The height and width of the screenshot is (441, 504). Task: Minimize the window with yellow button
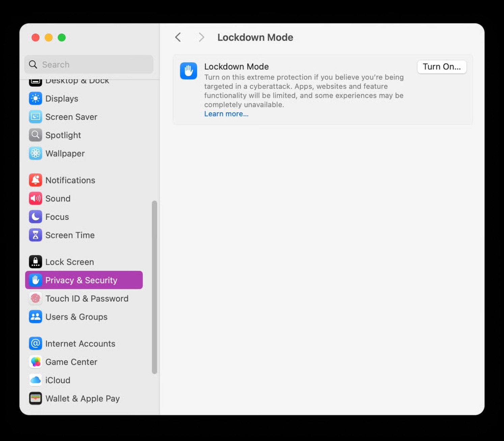tap(49, 37)
